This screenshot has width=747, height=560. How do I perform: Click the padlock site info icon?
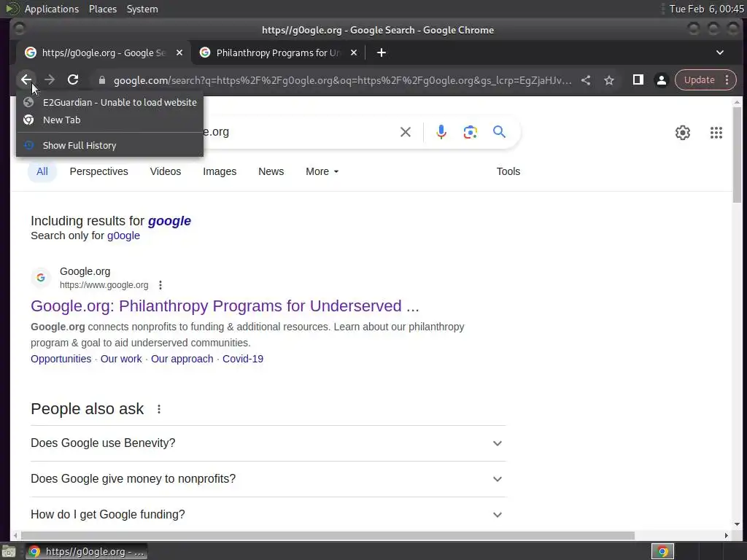point(101,80)
